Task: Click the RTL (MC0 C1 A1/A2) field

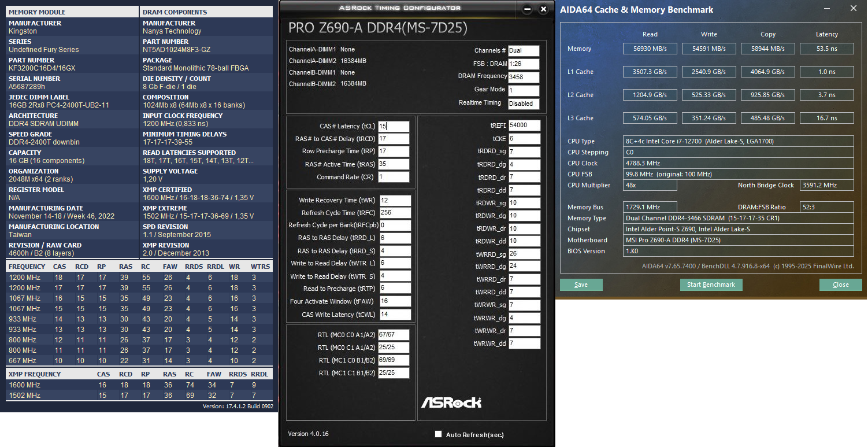Action: click(394, 348)
